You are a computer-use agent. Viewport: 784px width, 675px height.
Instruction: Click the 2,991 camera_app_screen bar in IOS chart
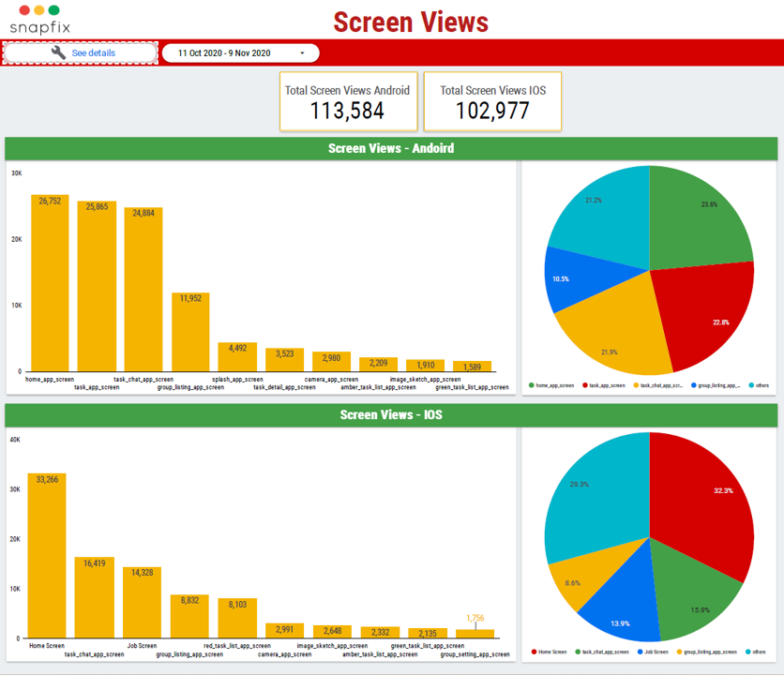pyautogui.click(x=284, y=631)
